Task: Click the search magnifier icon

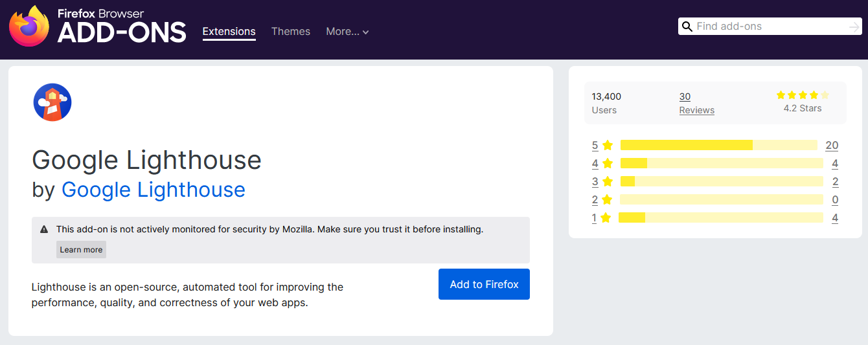Action: click(687, 27)
